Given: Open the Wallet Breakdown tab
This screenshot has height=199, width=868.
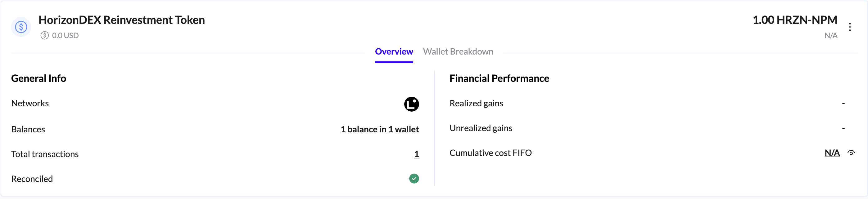Looking at the screenshot, I should pyautogui.click(x=458, y=51).
